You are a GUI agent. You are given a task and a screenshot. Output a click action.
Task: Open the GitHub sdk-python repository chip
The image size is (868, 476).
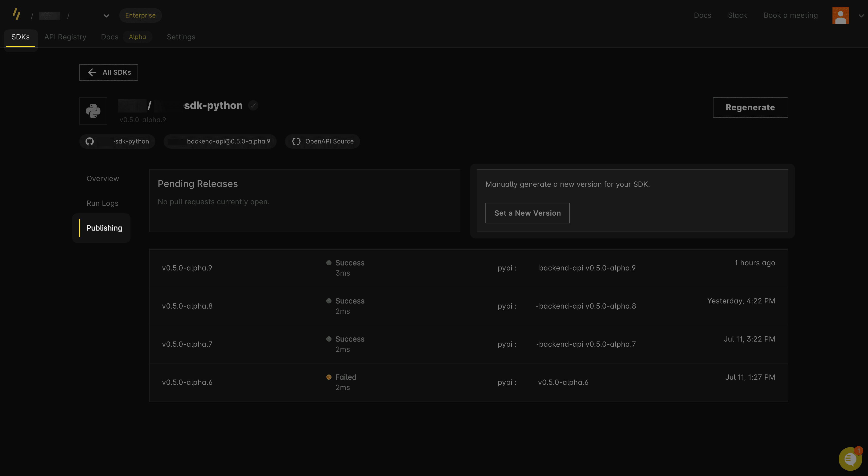pos(117,141)
